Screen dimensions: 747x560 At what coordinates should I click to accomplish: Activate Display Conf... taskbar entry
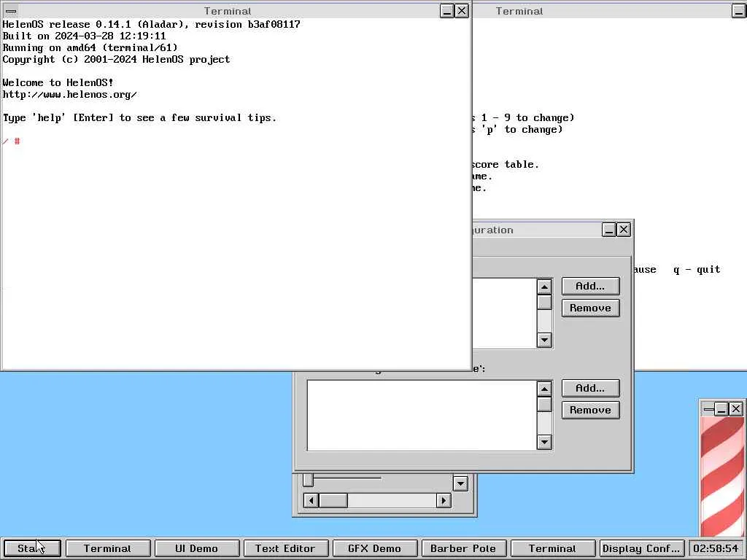coord(642,548)
